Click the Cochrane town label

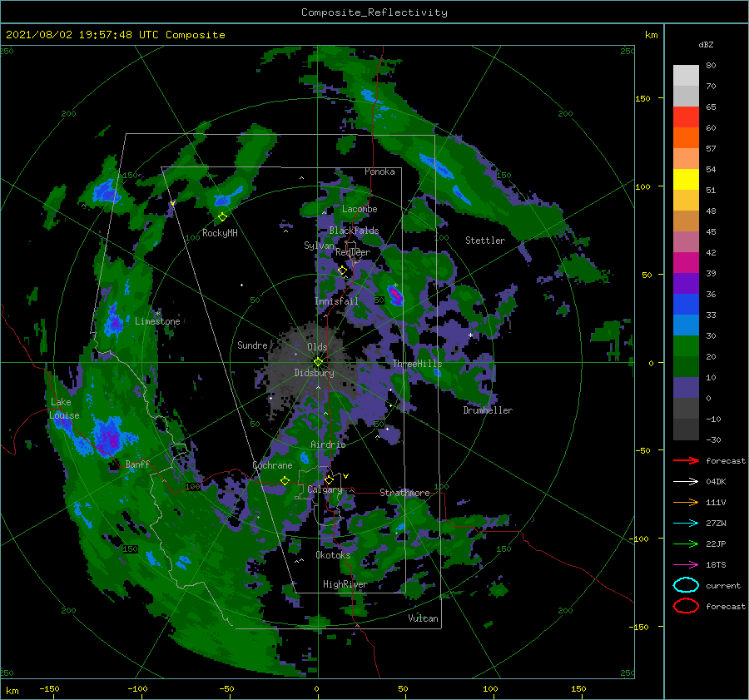pyautogui.click(x=272, y=465)
